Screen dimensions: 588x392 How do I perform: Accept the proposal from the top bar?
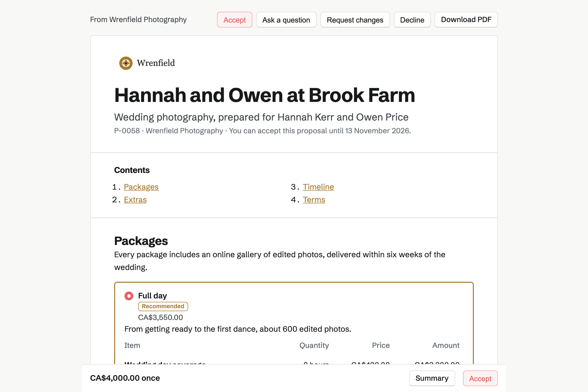click(234, 20)
